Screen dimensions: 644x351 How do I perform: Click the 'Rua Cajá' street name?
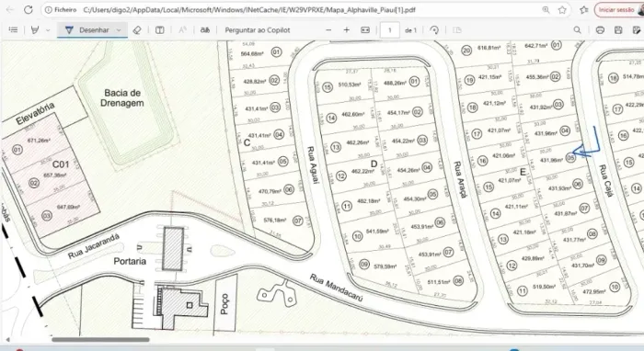pyautogui.click(x=605, y=180)
